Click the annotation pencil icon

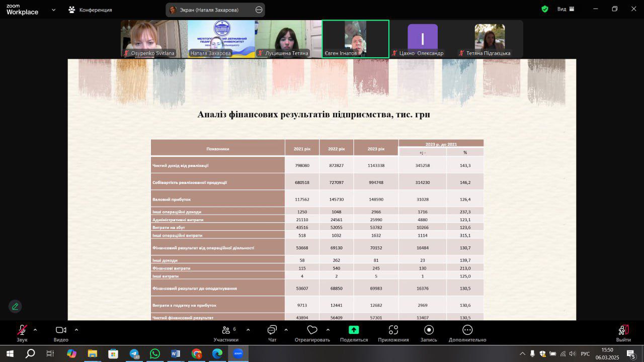15,306
